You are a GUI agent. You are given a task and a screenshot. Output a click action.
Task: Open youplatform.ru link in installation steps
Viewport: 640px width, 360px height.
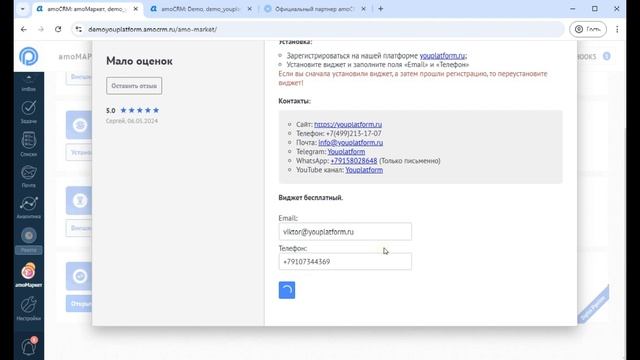(442, 56)
